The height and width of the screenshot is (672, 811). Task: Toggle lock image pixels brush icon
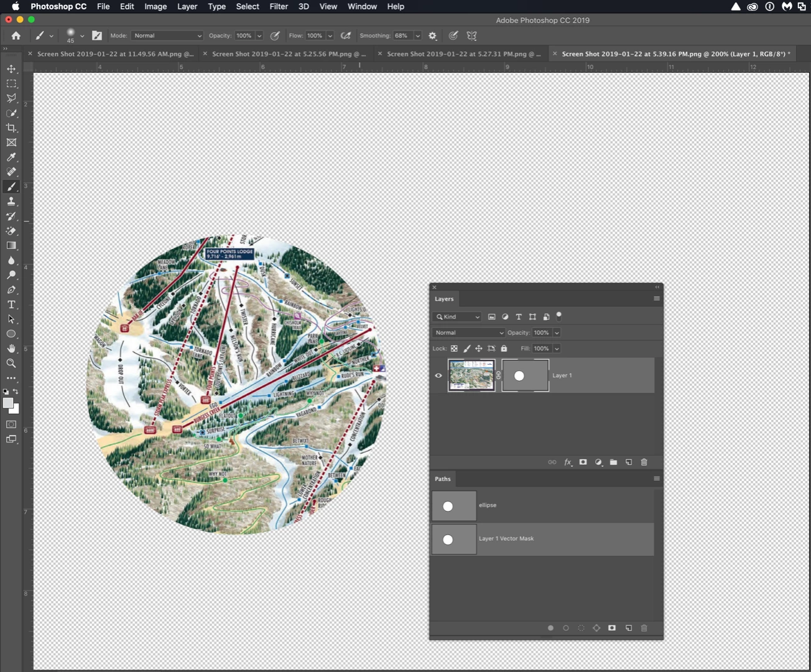[466, 348]
